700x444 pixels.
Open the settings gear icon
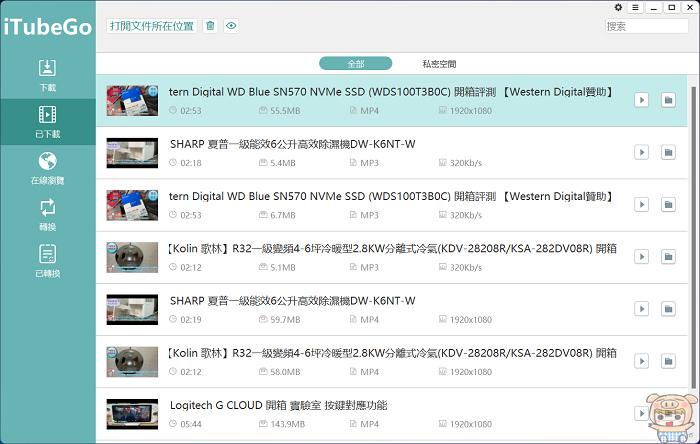tap(618, 7)
